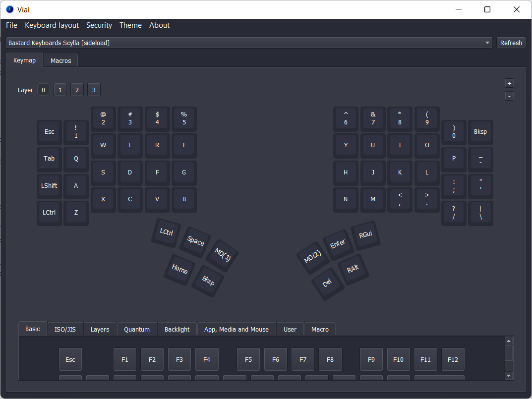This screenshot has width=532, height=399.
Task: Select Layer 3
Action: coord(94,90)
